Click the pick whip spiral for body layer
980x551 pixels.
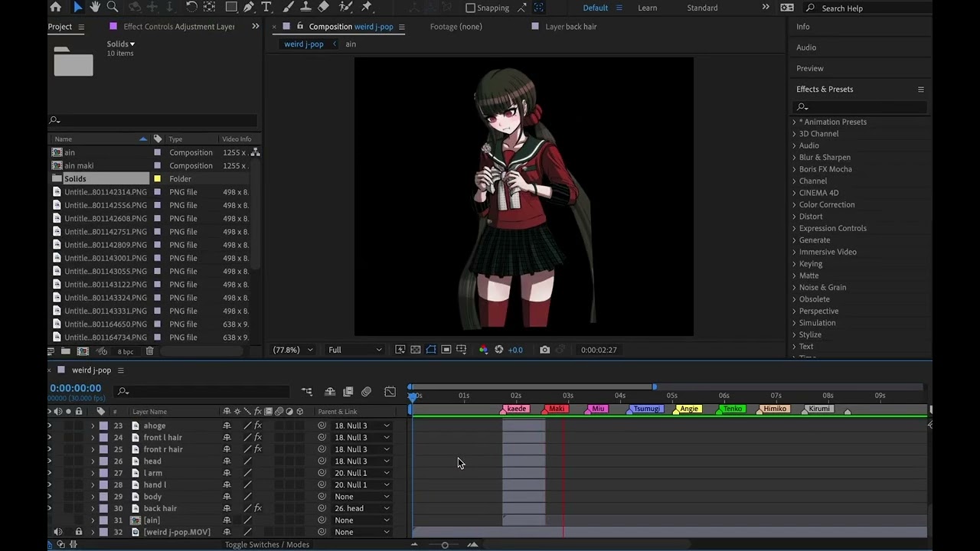322,497
